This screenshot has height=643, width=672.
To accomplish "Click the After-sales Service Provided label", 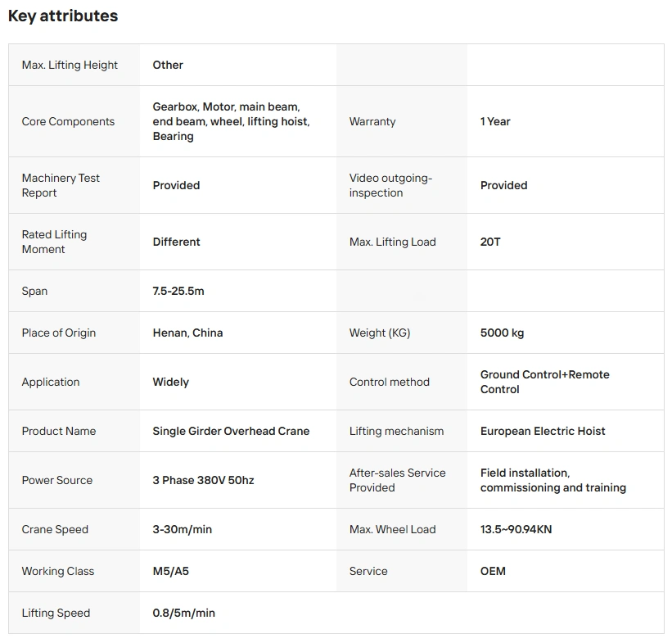I will pos(397,480).
